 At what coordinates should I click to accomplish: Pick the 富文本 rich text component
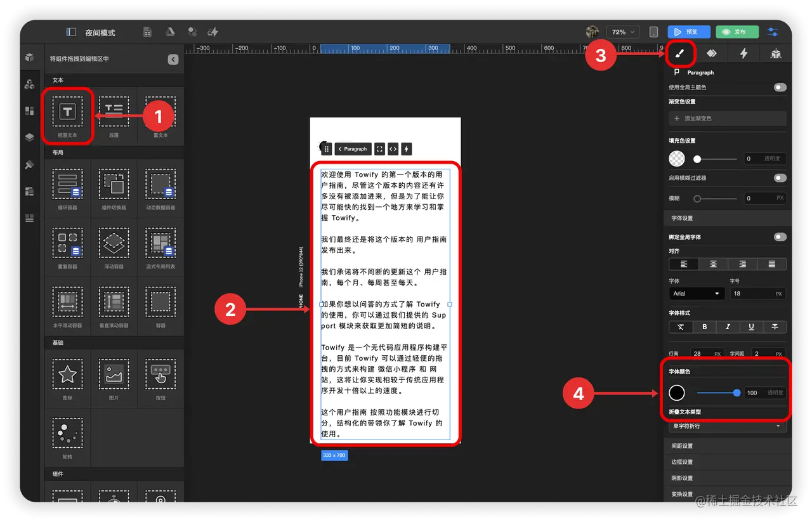160,116
